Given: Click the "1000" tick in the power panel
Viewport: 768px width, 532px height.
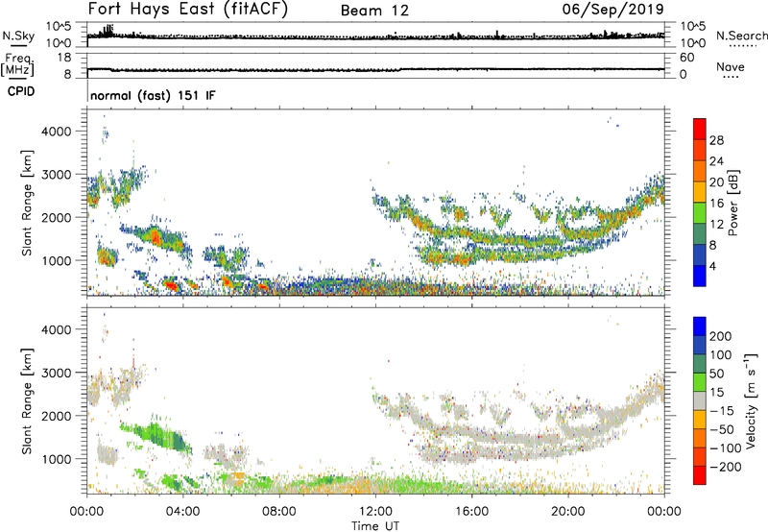Looking at the screenshot, I should click(x=56, y=260).
